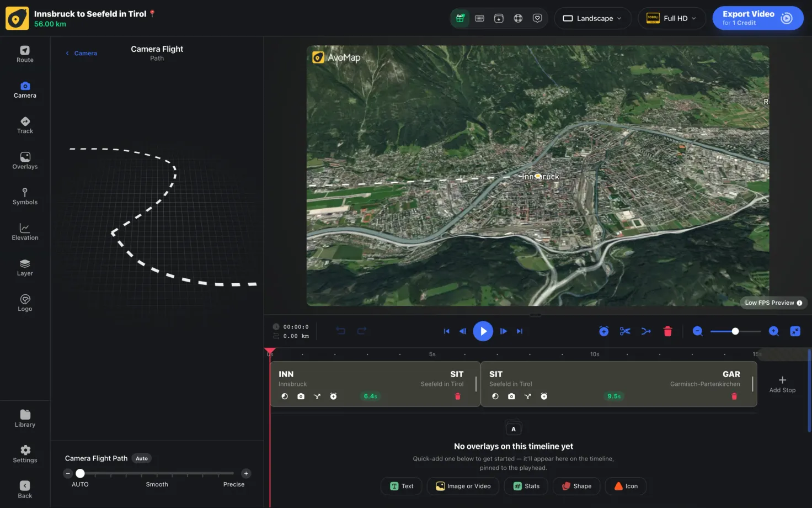
Task: Open the Layer sidebar panel
Action: [x=25, y=267]
